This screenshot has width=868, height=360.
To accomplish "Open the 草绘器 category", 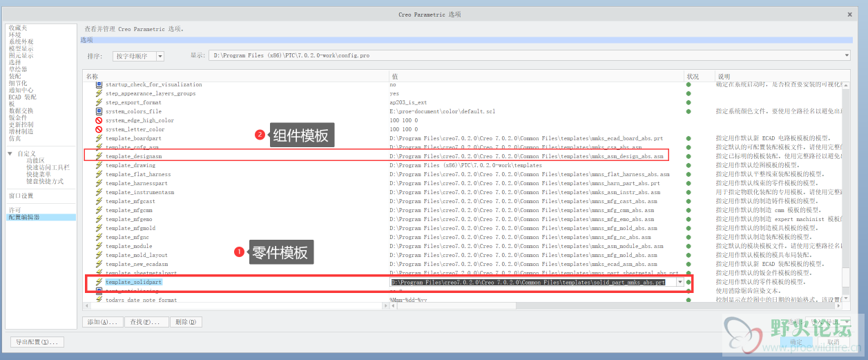I will (18, 69).
